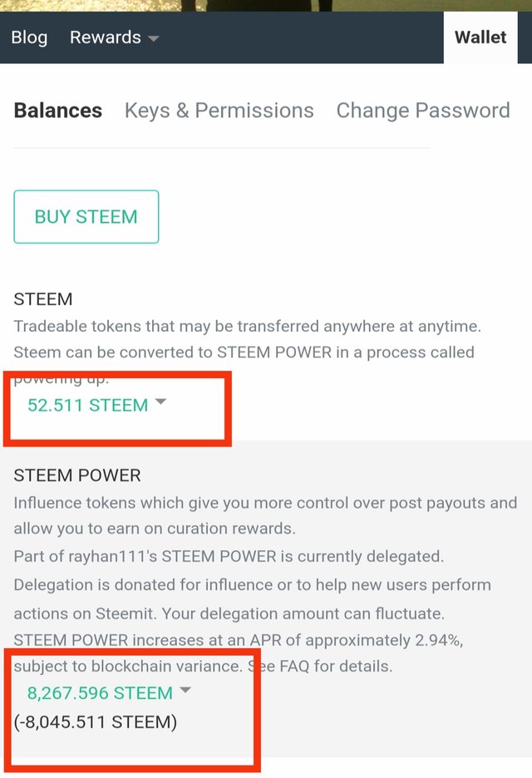Click the 8,267.596 STEEM power balance
This screenshot has width=532, height=778.
click(x=100, y=692)
